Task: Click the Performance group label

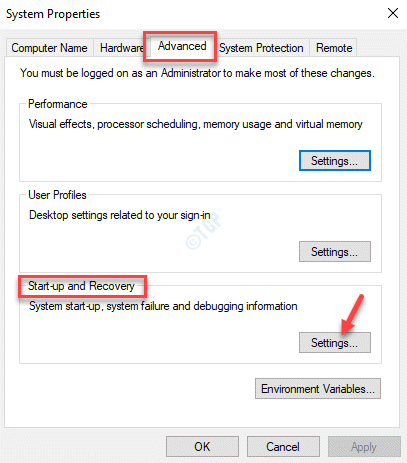Action: (58, 104)
